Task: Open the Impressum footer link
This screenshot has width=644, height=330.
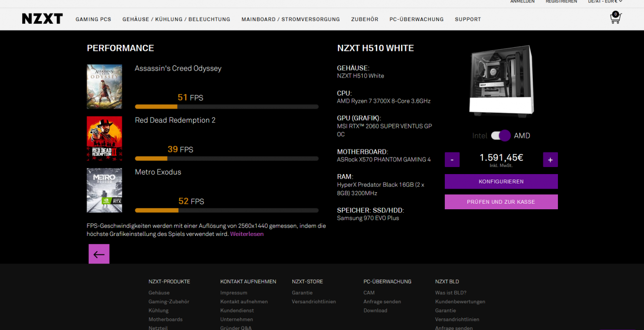Action: 234,293
